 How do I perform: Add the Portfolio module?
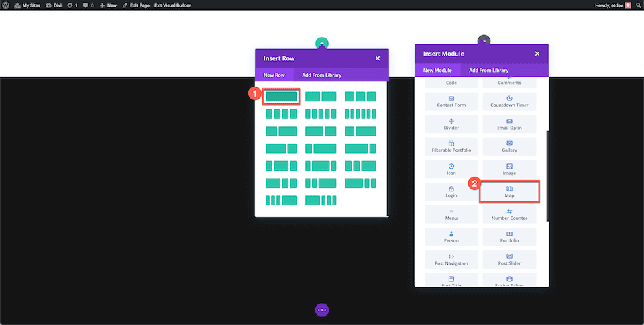point(509,237)
